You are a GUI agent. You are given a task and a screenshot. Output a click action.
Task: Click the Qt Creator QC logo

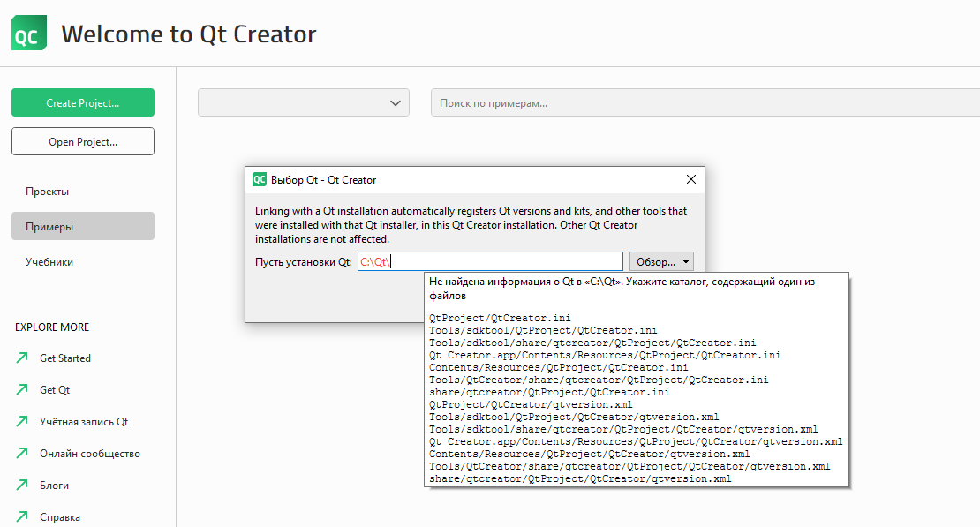(29, 34)
